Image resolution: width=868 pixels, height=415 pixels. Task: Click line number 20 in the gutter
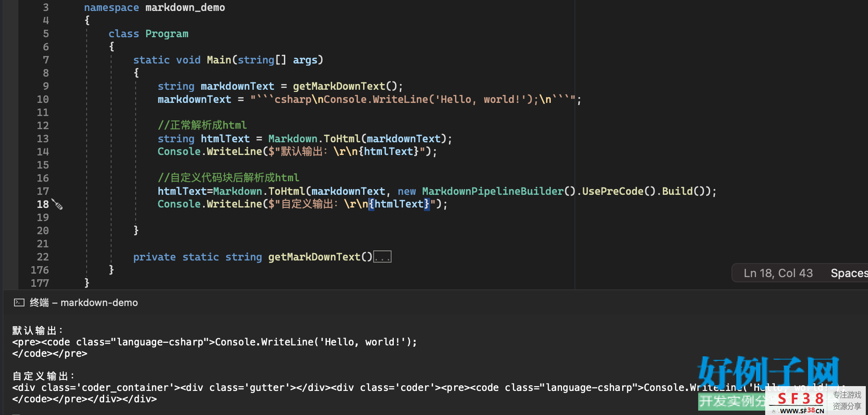point(43,231)
